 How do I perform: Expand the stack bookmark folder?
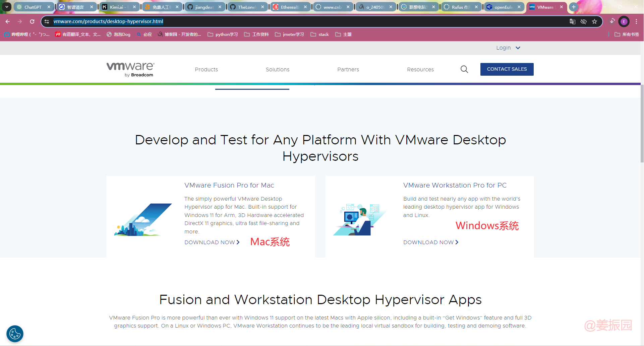coord(319,34)
